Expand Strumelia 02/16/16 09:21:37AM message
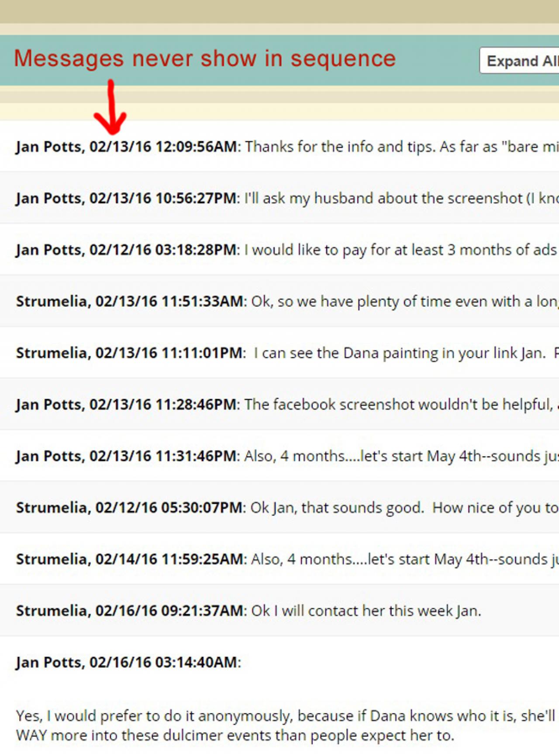Viewport: 559px width, 756px height. (131, 610)
